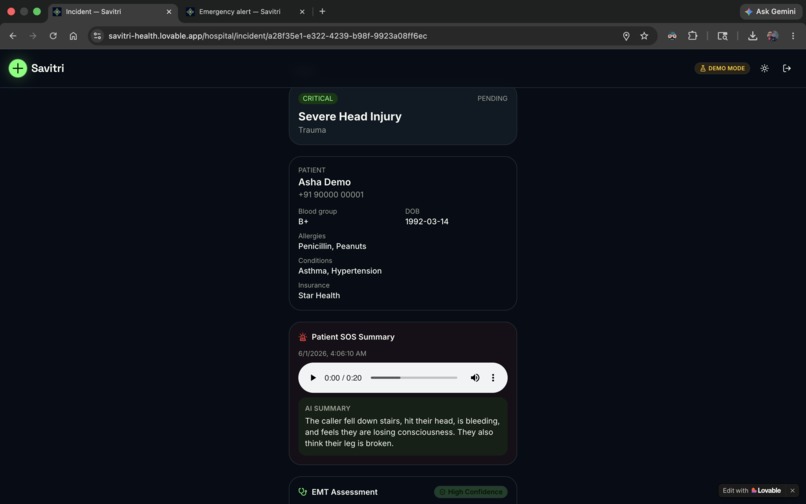Click the browser forward arrow
Image resolution: width=806 pixels, height=504 pixels.
tap(33, 36)
